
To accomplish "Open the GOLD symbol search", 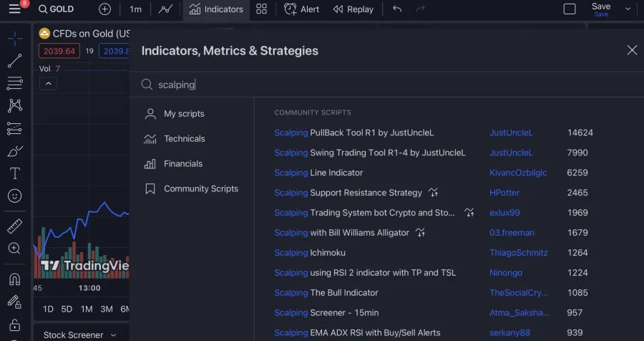I will coord(56,9).
